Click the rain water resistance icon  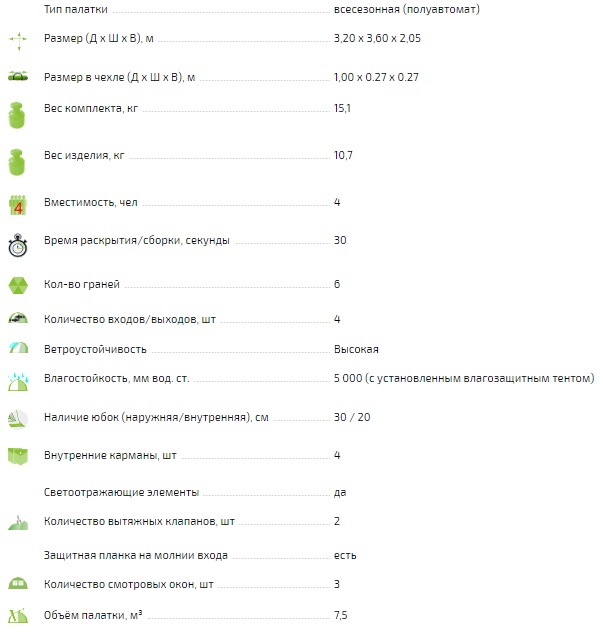18,382
